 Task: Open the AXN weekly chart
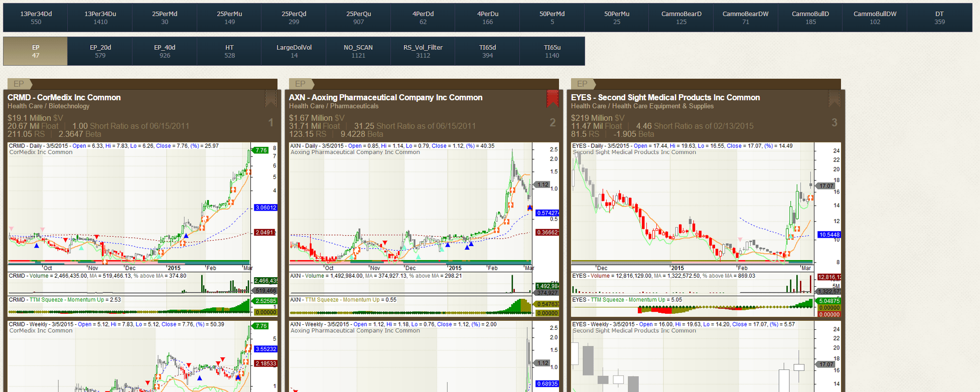(x=424, y=356)
